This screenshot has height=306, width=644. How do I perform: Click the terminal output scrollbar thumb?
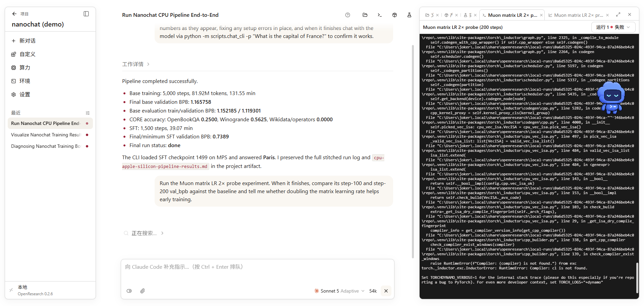coord(637,278)
